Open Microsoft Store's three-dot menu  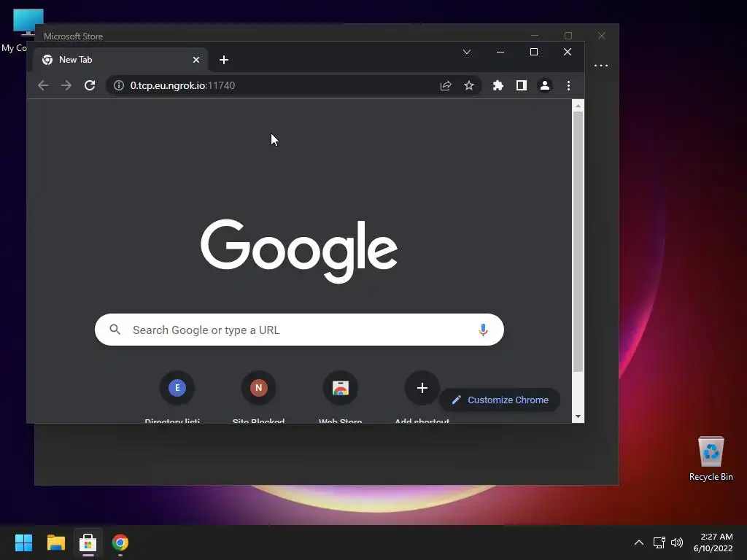tap(601, 66)
